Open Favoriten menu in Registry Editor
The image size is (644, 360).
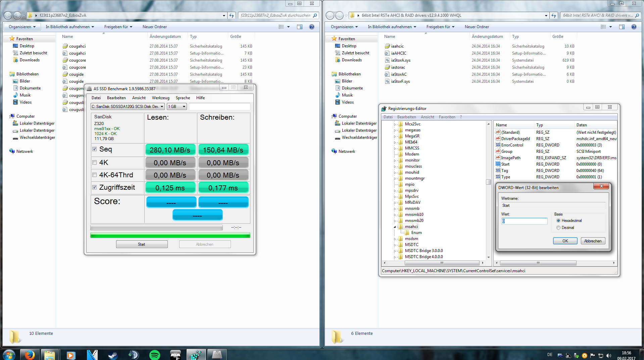pyautogui.click(x=447, y=117)
